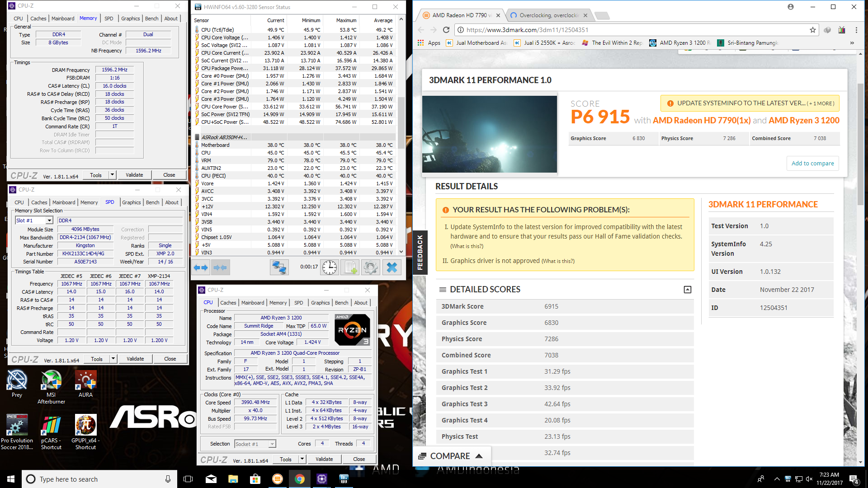
Task: Show hidden system tray icons
Action: (x=777, y=479)
